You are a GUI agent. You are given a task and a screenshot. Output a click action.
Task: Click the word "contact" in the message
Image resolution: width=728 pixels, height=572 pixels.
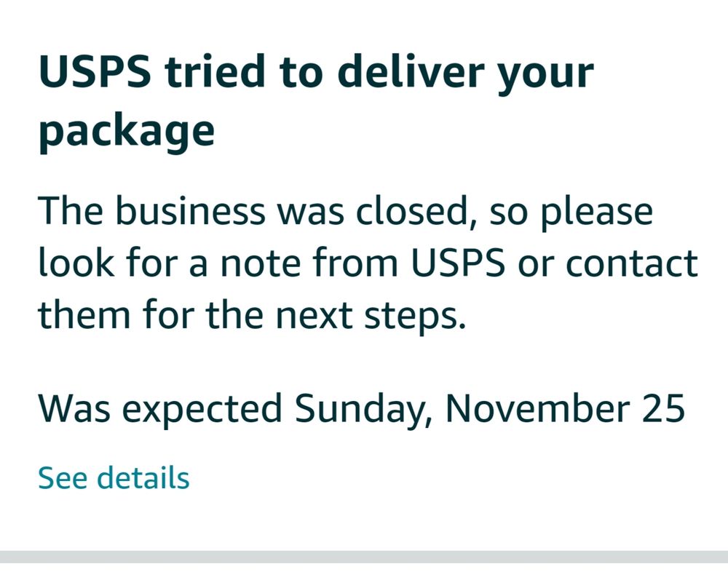(x=631, y=263)
